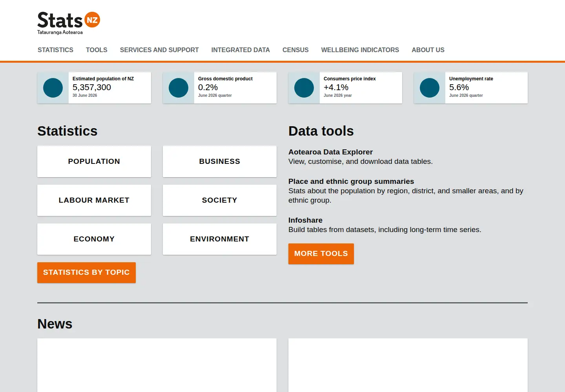This screenshot has height=392, width=565.
Task: Open the Aotearoa Data Explorer link
Action: tap(330, 152)
